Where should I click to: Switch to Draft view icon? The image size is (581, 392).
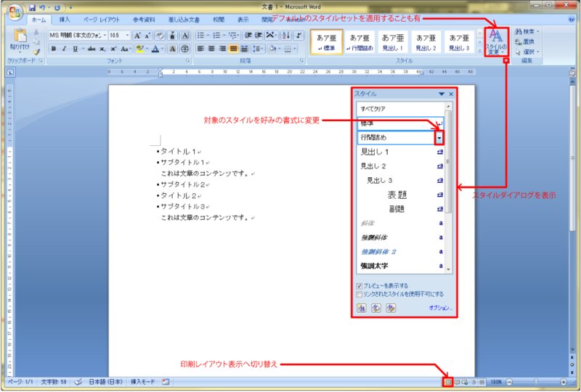(x=482, y=382)
